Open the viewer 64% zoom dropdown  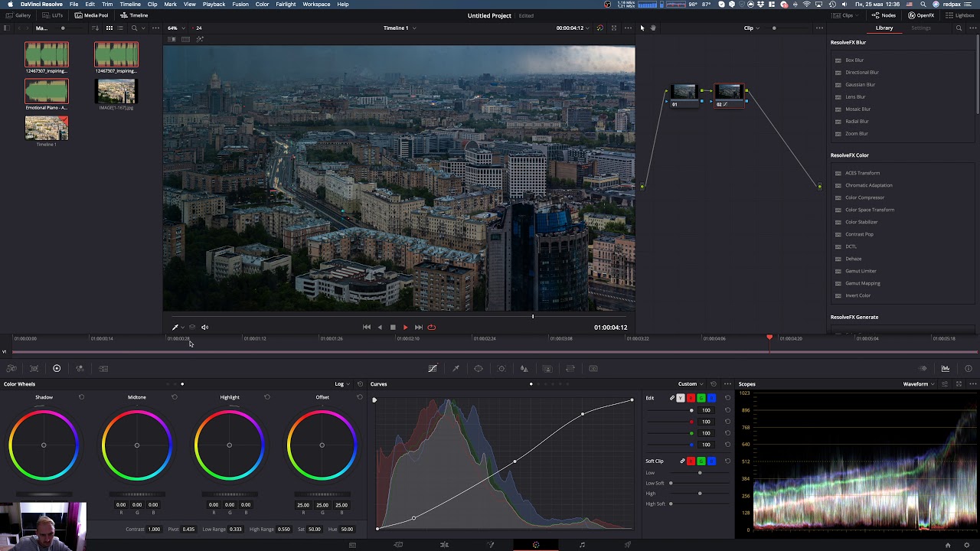pyautogui.click(x=176, y=28)
